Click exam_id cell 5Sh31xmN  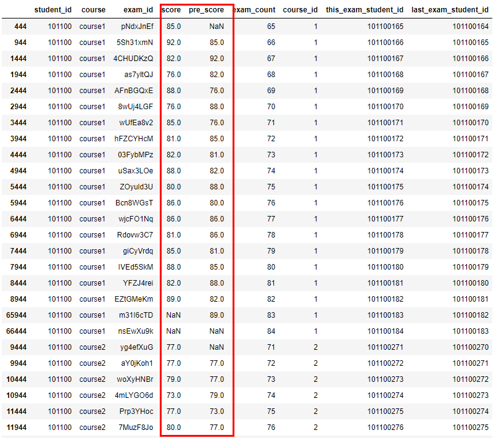pos(134,43)
